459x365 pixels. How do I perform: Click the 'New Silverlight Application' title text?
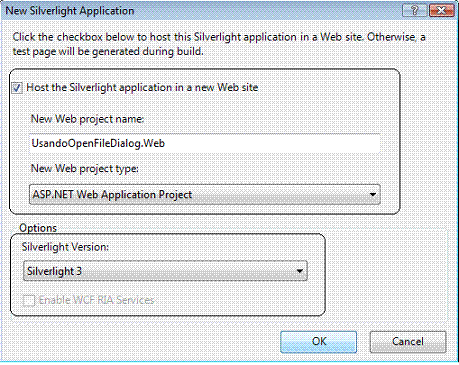(x=70, y=11)
